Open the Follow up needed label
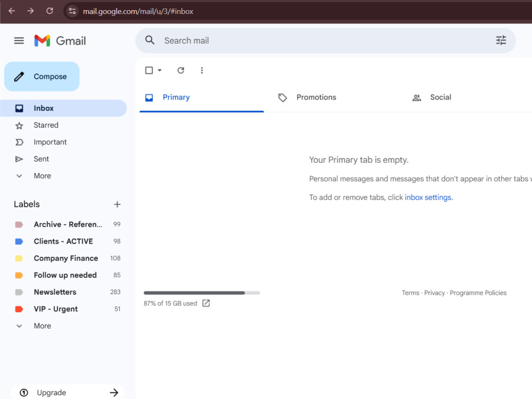The height and width of the screenshot is (399, 532). point(63,275)
